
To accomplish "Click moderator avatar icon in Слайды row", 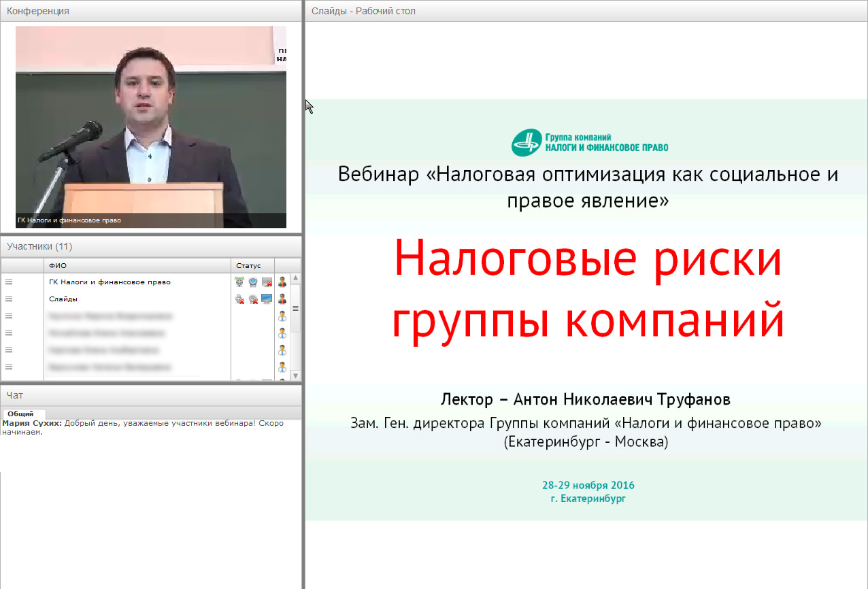I will coord(282,299).
